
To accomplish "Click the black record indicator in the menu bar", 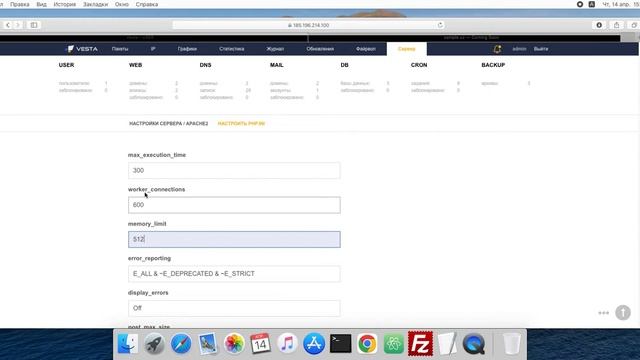I will click(580, 4).
